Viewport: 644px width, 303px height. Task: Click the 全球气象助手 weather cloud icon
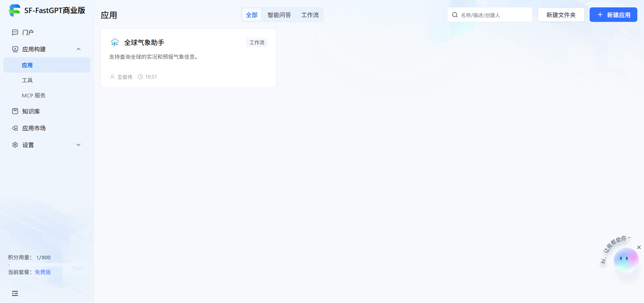point(115,42)
